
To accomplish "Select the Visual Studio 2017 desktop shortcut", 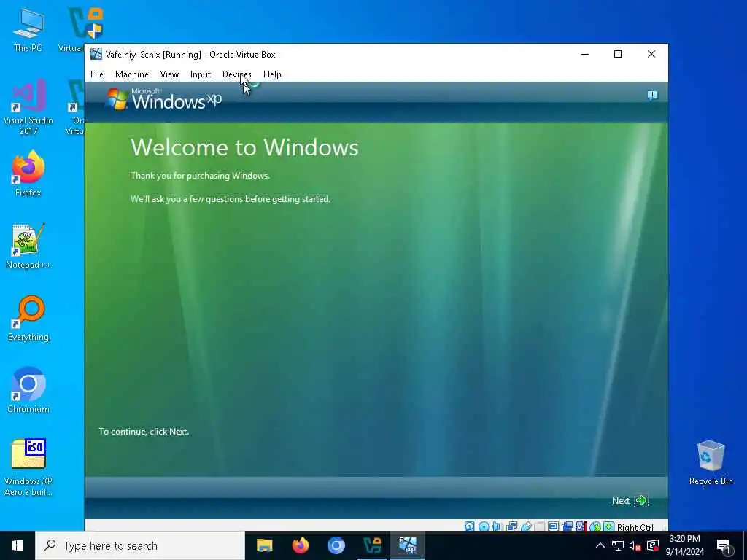I will pos(28,107).
